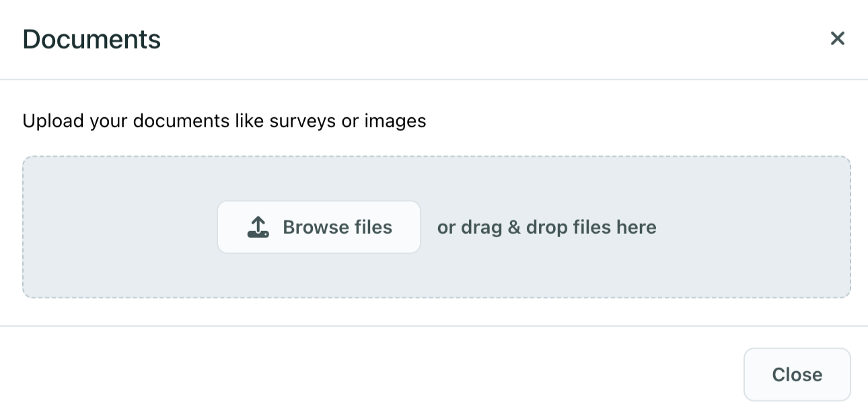Click the "Close" label in the footer
Viewport: 868px width, 419px height.
click(797, 375)
